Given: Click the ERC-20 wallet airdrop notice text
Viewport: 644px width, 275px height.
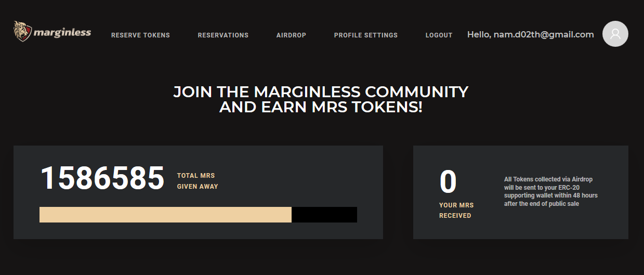Looking at the screenshot, I should (550, 191).
